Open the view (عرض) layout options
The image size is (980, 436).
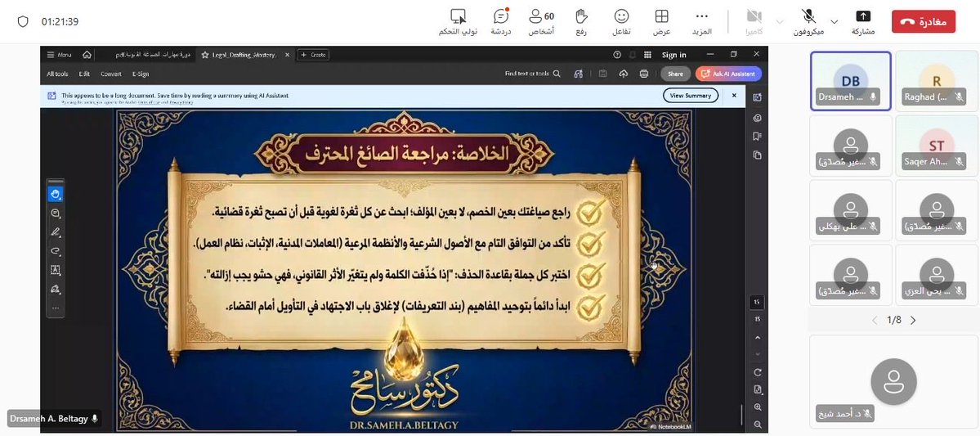point(662,22)
